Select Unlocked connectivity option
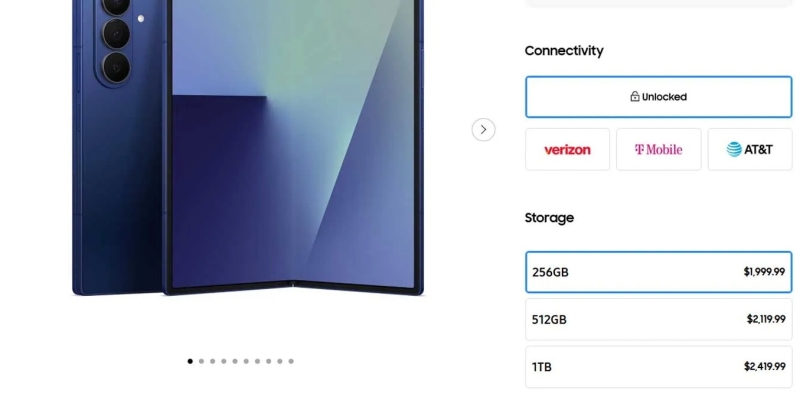 click(659, 97)
